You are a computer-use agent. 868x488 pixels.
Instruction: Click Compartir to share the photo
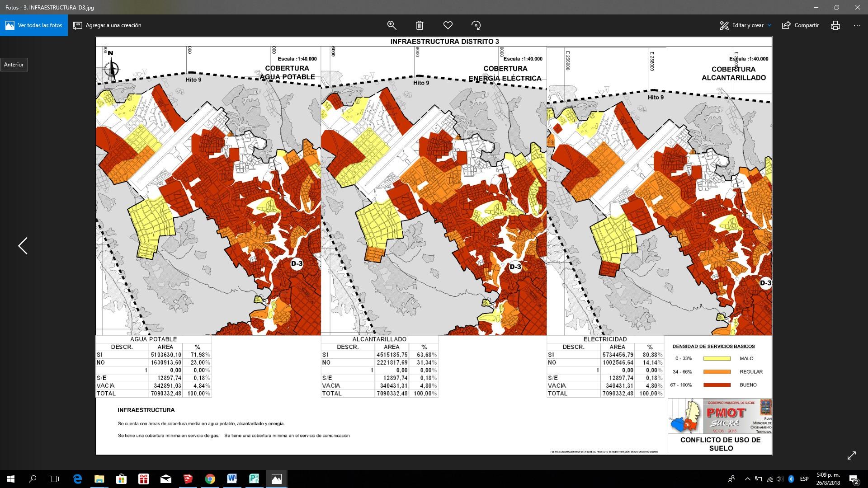[x=800, y=25]
